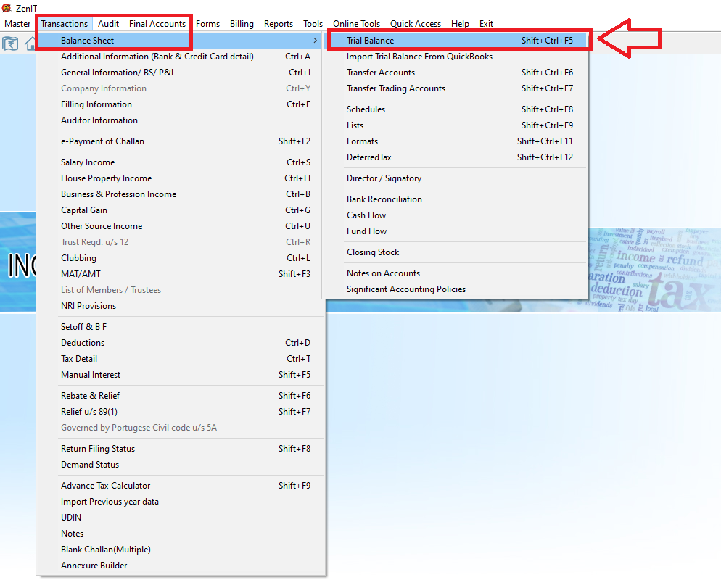Check Return Filing Status
This screenshot has width=721, height=588.
[x=180, y=449]
